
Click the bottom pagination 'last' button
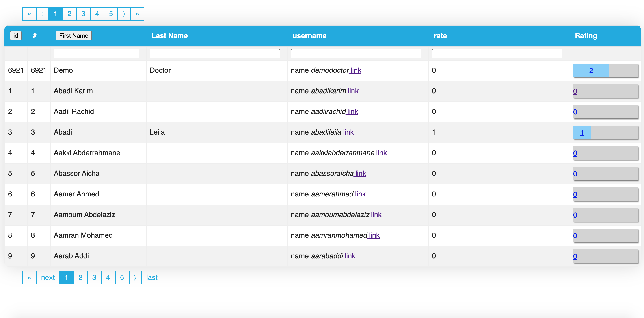(x=152, y=277)
